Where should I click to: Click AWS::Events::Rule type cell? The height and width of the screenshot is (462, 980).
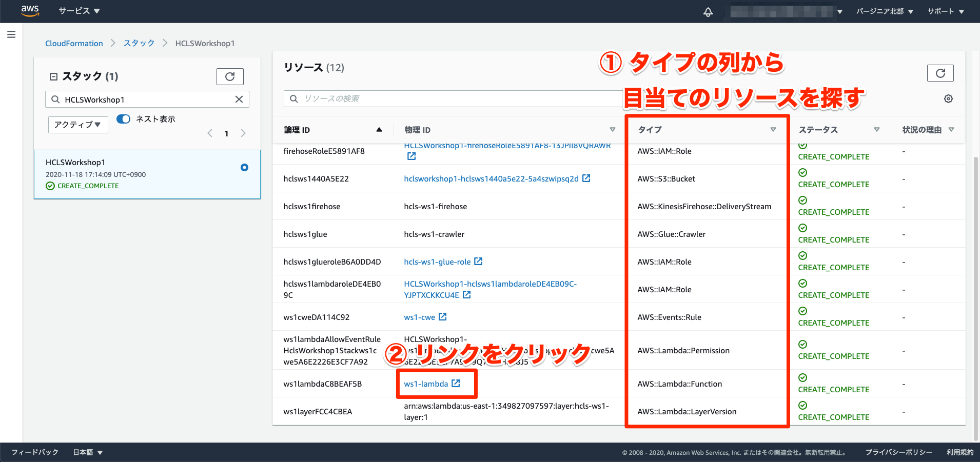(x=669, y=317)
